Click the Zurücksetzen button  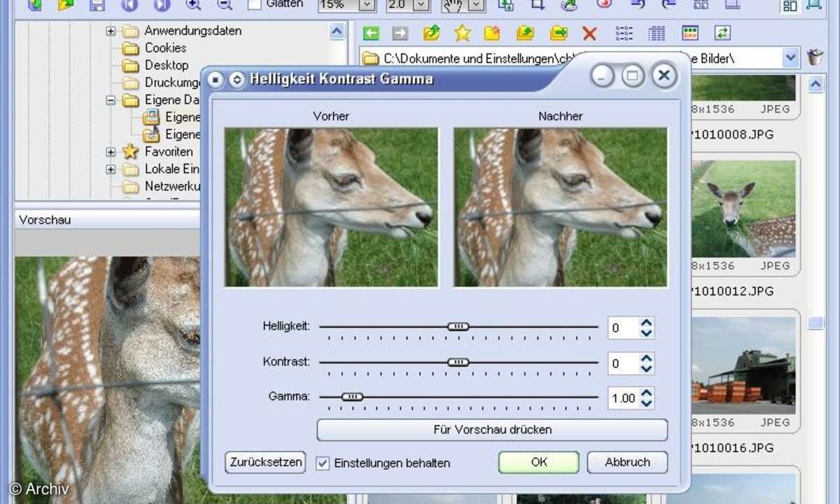tap(265, 462)
